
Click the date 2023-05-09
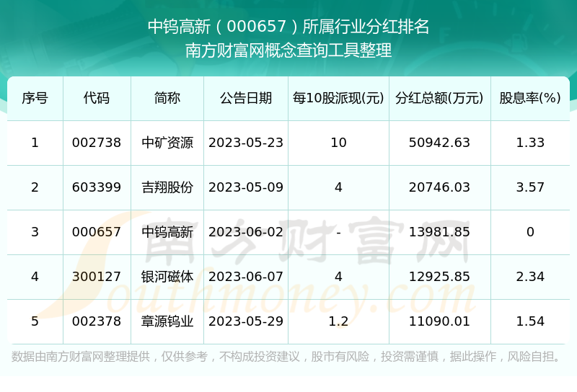pyautogui.click(x=246, y=187)
